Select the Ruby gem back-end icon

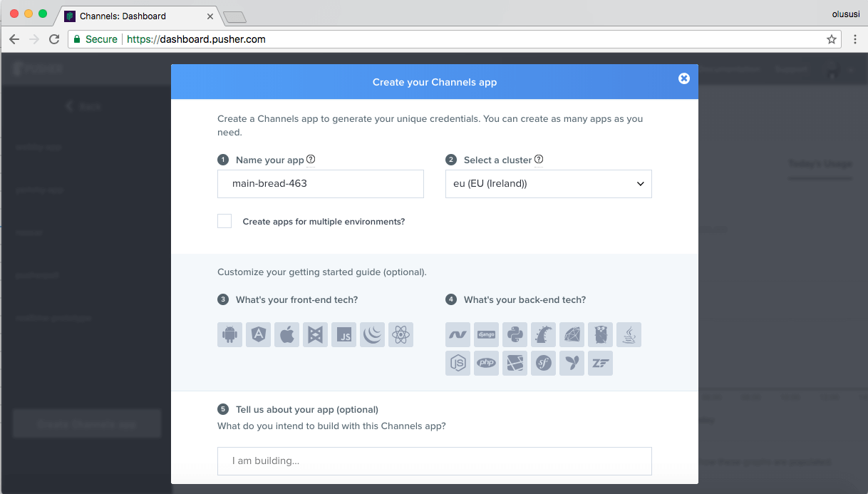[x=572, y=334]
